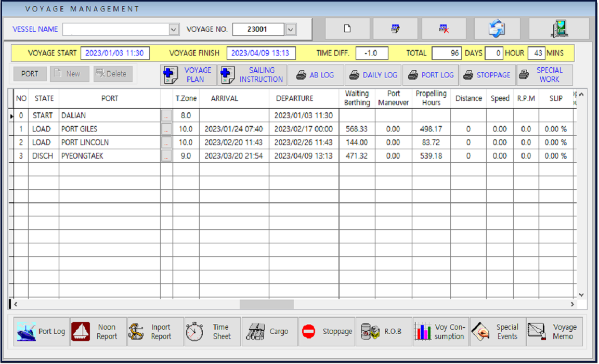Open port lookup for PORT GILES row
The height and width of the screenshot is (364, 599).
click(x=166, y=129)
